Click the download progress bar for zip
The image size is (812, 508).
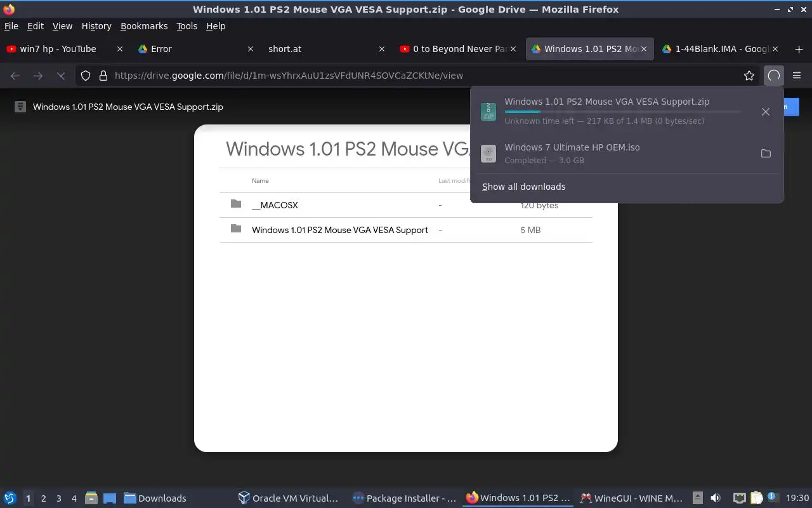click(622, 112)
